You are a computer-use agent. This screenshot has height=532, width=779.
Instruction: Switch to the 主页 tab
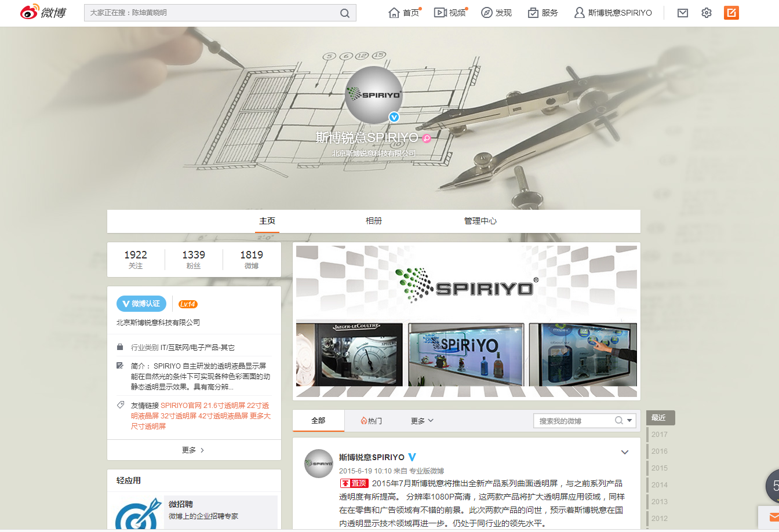click(x=267, y=221)
